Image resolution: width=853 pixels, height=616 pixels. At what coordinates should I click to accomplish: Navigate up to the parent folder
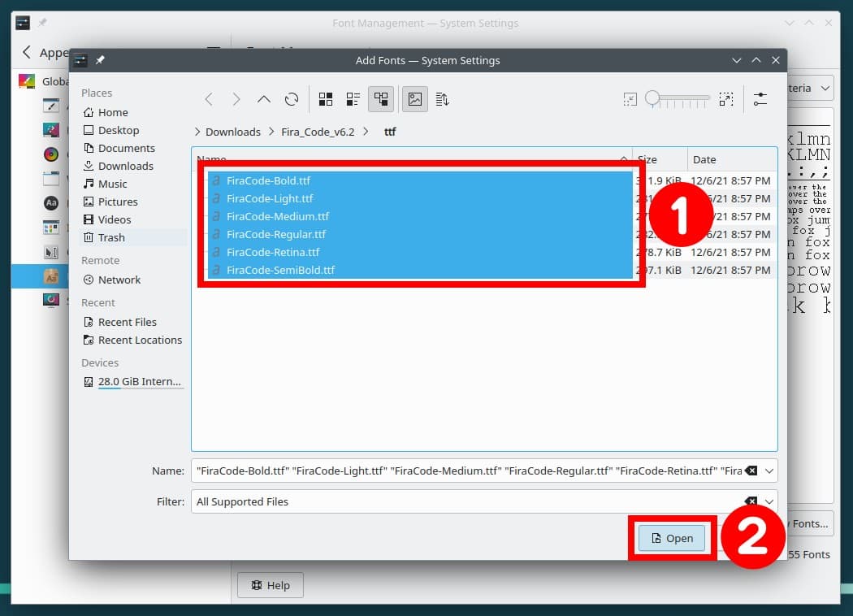(263, 98)
